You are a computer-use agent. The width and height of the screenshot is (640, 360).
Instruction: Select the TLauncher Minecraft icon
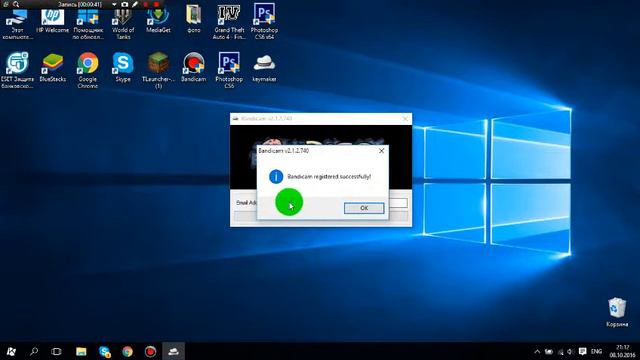coord(158,69)
